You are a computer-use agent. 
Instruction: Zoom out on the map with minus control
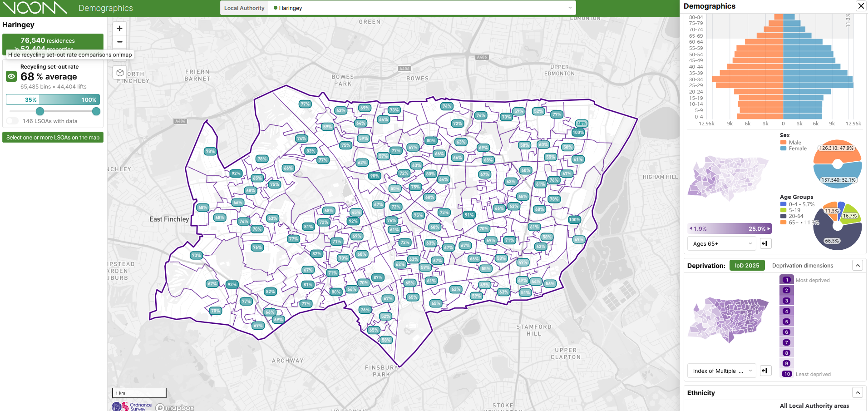point(119,42)
